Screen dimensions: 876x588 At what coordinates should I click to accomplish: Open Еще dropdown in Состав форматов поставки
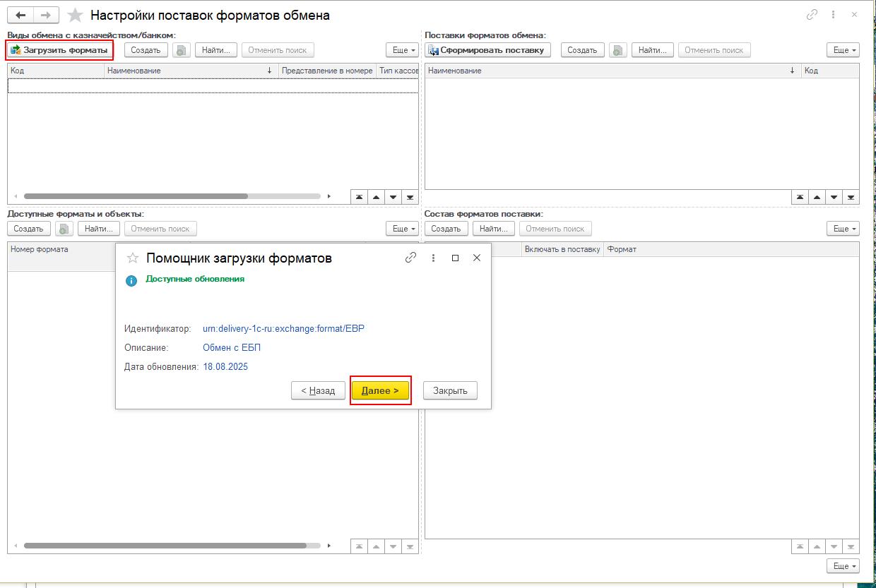click(843, 229)
